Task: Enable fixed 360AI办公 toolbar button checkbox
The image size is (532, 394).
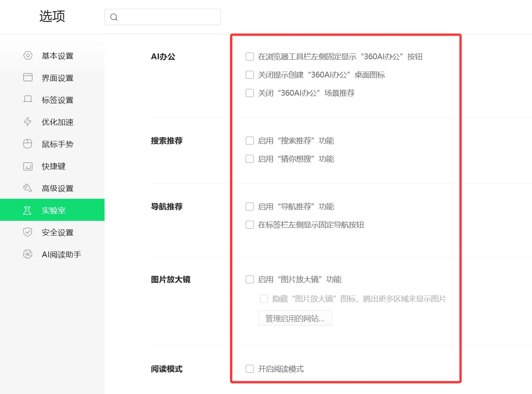Action: coord(250,57)
